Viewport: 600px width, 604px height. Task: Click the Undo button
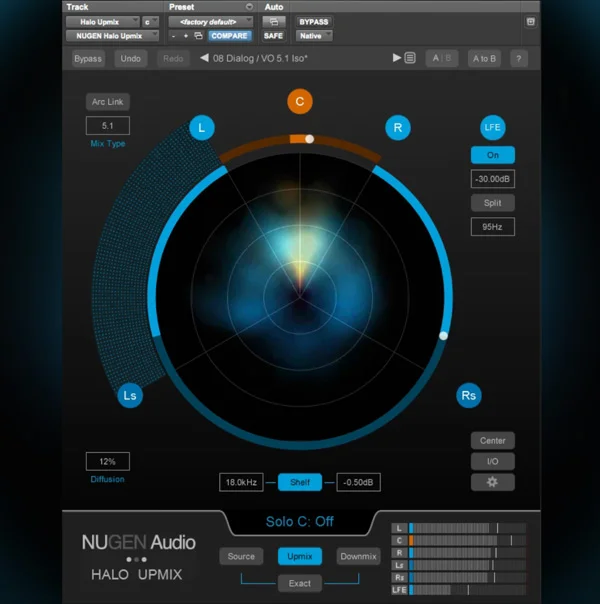coord(131,59)
